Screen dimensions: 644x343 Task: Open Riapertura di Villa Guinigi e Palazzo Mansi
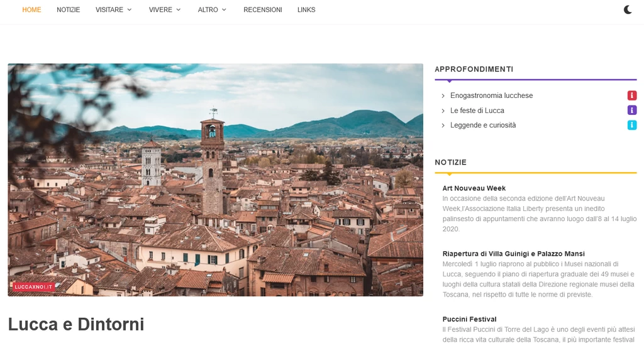tap(513, 254)
